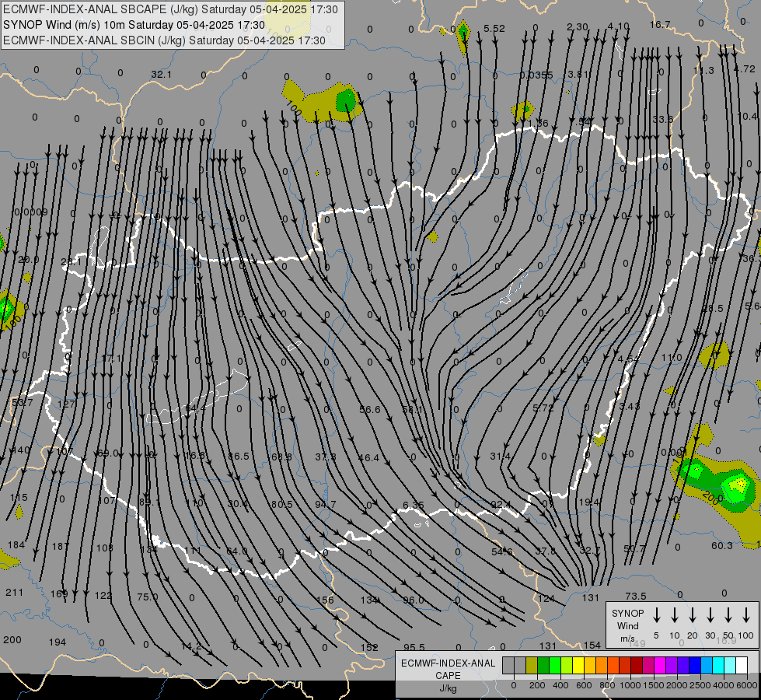Click the map value 46.4
The height and width of the screenshot is (700, 761).
point(369,457)
